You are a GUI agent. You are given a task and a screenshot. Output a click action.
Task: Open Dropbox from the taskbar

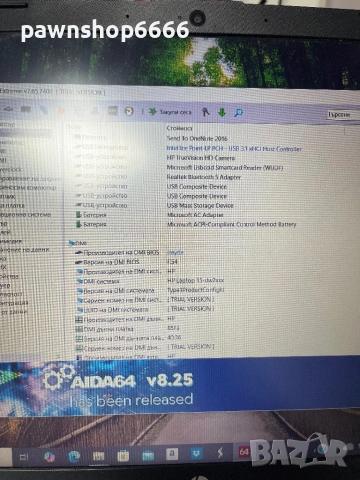(x=196, y=453)
